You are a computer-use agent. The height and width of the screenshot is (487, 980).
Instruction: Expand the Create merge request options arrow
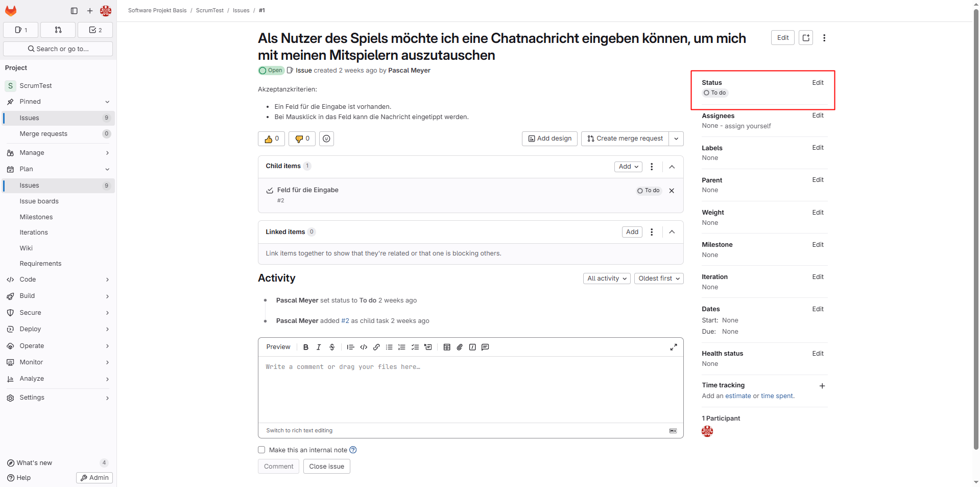point(676,139)
